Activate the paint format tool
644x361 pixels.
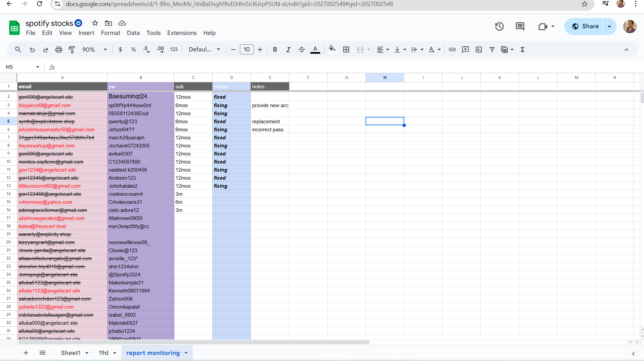point(72,50)
